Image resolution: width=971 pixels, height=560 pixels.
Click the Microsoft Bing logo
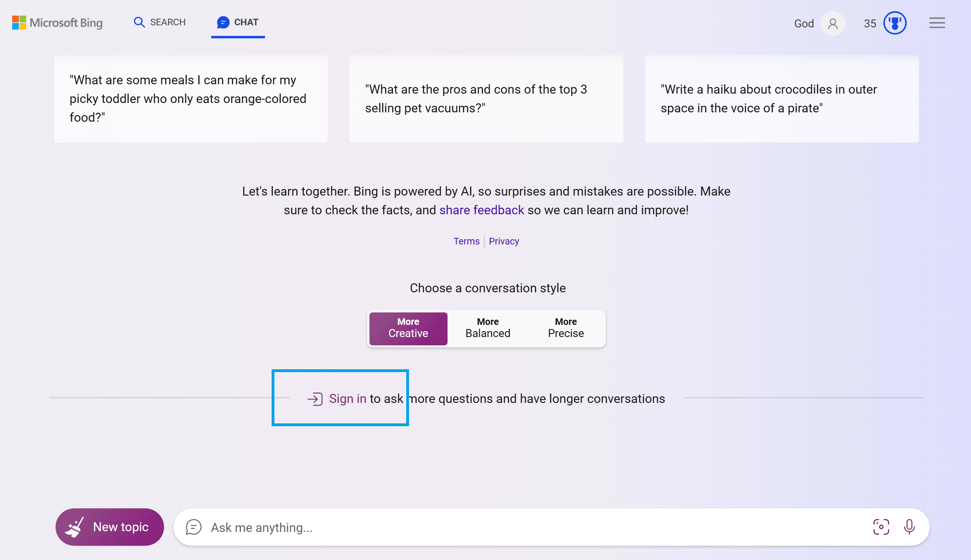click(x=57, y=23)
